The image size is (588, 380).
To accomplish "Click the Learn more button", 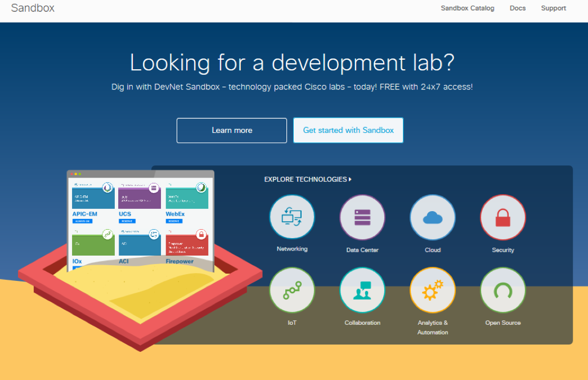I will (232, 130).
